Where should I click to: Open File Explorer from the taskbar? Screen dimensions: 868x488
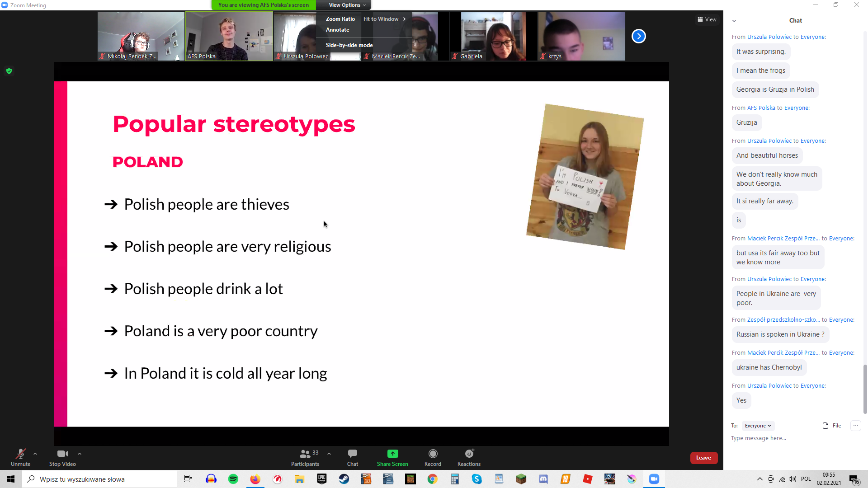point(300,479)
